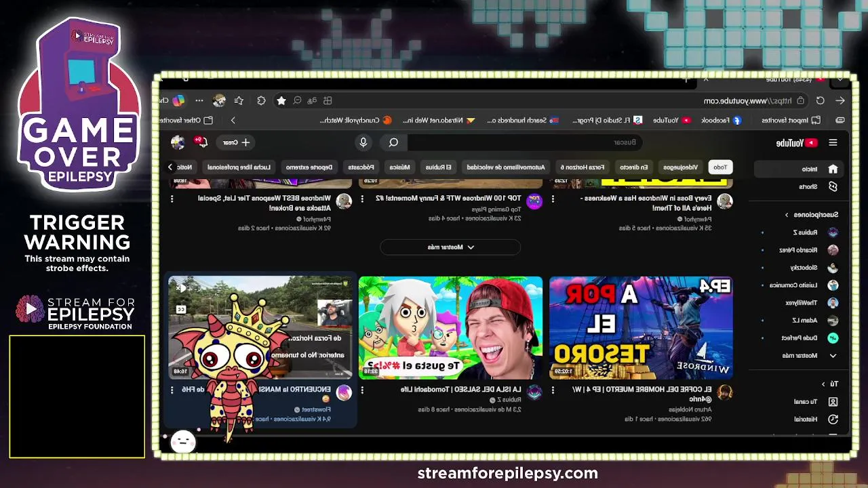Image resolution: width=868 pixels, height=488 pixels.
Task: Select the Deporte extremo filter chip
Action: [309, 167]
